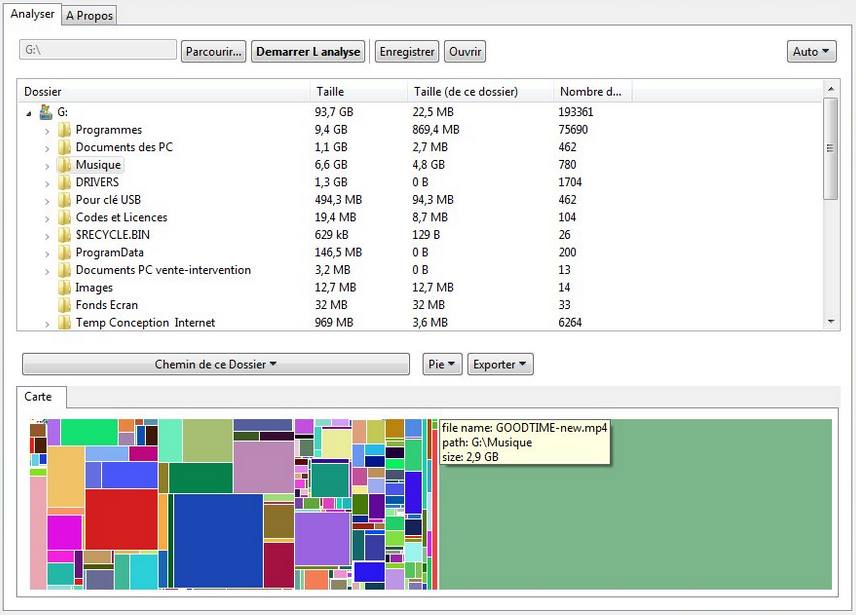The image size is (856, 615).
Task: Click the 75690 file count value
Action: (573, 130)
